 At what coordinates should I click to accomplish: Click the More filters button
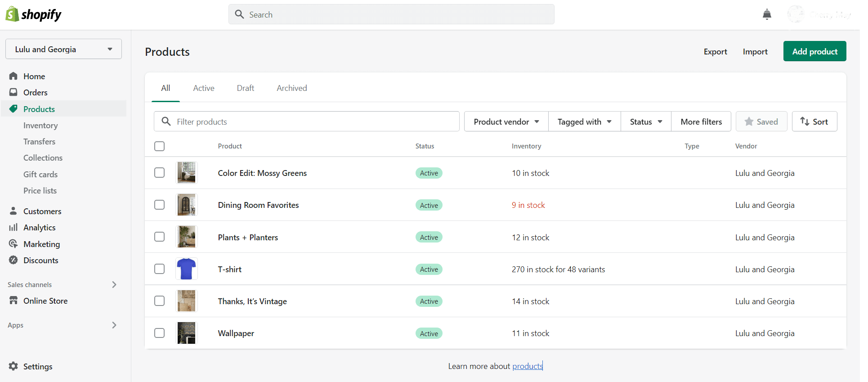click(701, 121)
